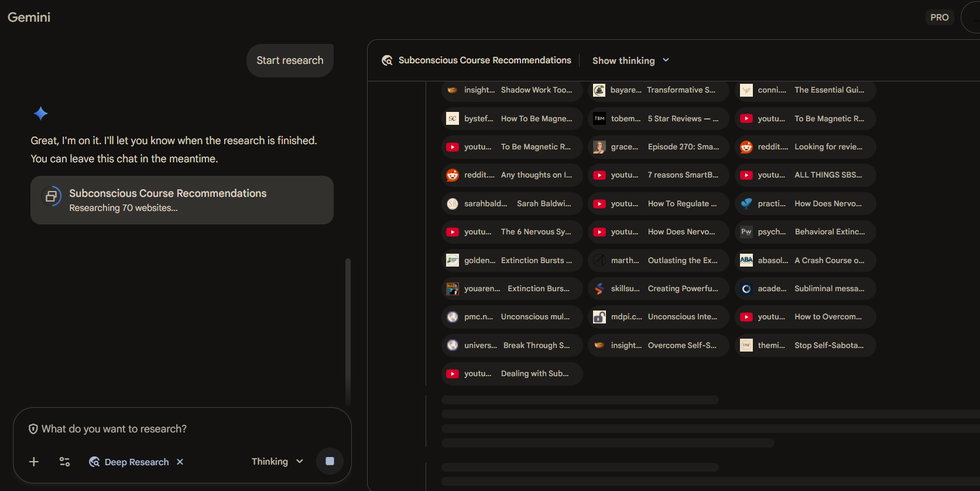Open the mdpi 'Unconscious Inte...' source
This screenshot has width=980, height=491.
coord(658,317)
